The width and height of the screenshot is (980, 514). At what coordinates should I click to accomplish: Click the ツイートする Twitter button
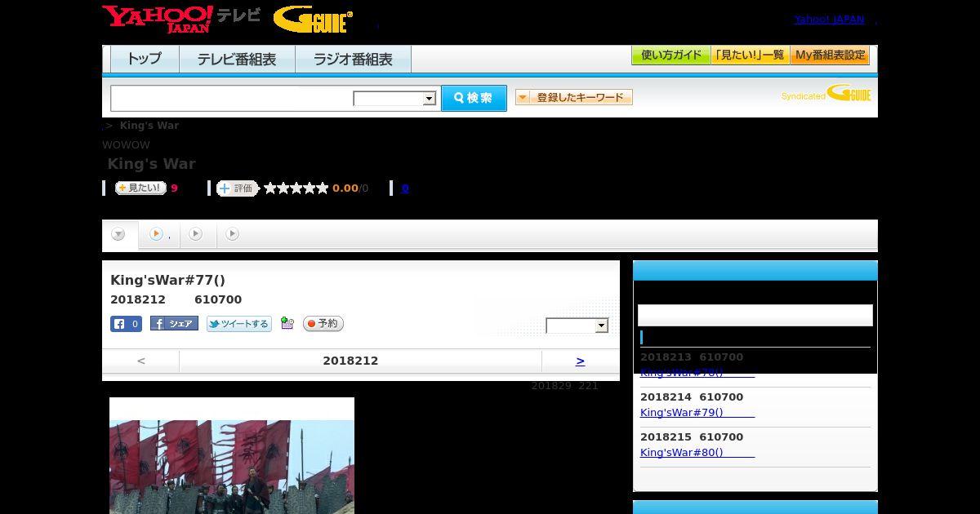point(239,324)
